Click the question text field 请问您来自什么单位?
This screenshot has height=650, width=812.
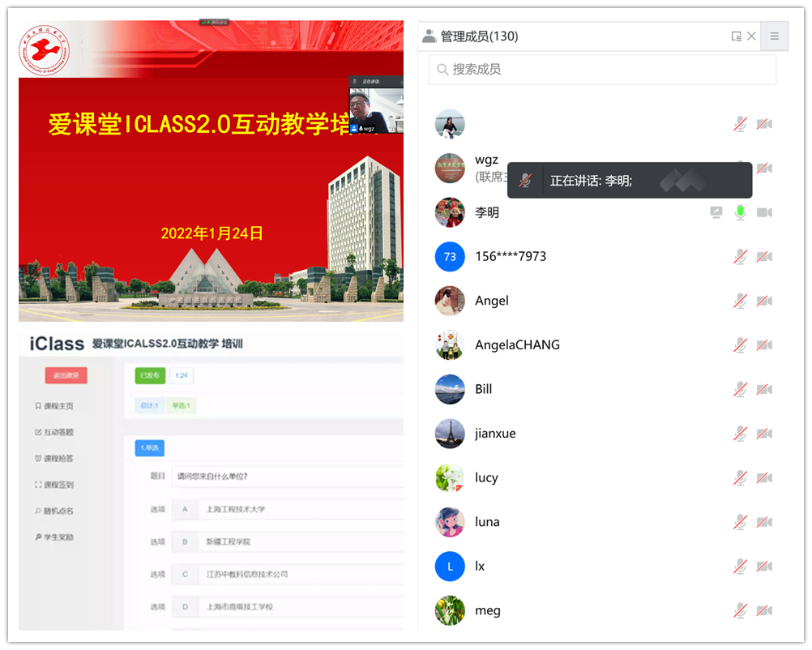coord(288,477)
